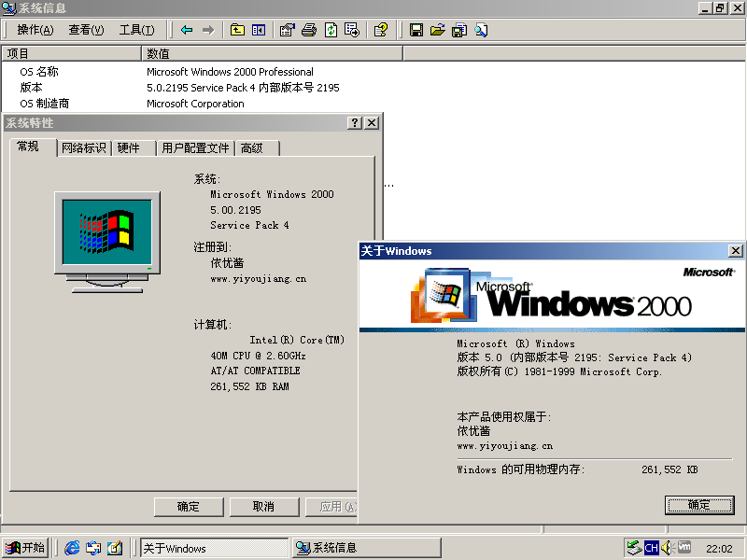Click the safely remove hardware tray icon

(x=634, y=548)
